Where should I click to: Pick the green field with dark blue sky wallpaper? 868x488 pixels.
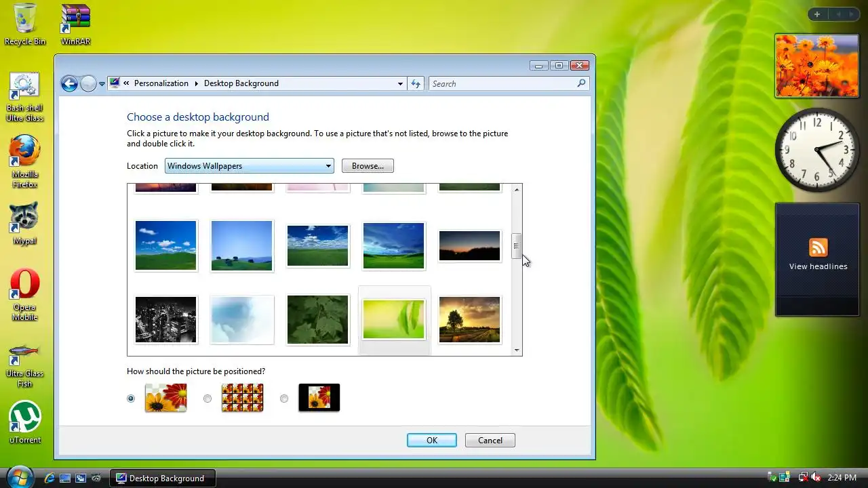tap(394, 245)
